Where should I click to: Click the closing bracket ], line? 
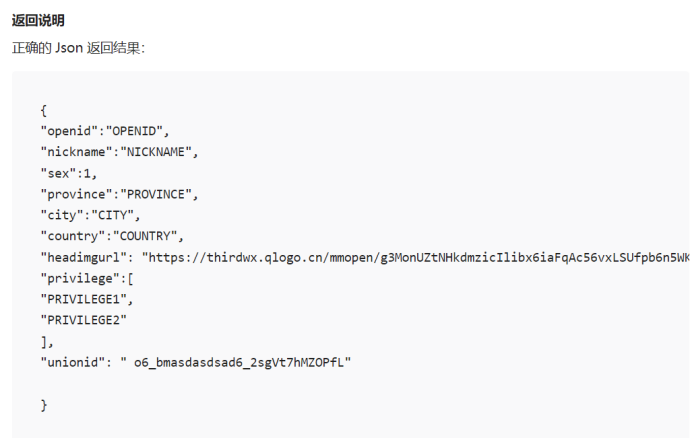coord(47,341)
